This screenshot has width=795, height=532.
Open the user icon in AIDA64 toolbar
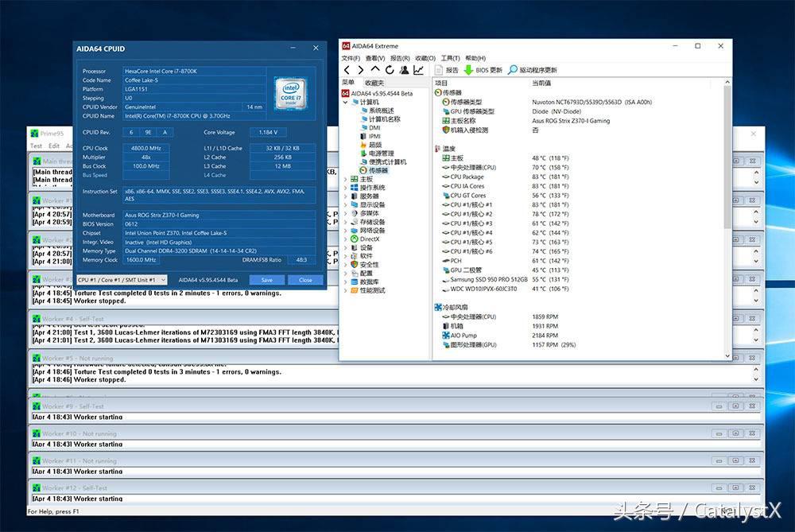tap(404, 70)
